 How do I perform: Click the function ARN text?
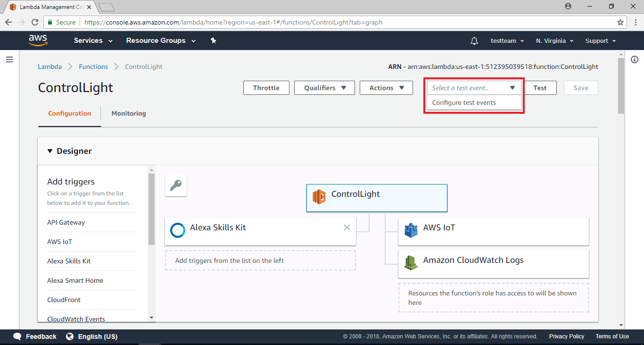pyautogui.click(x=493, y=67)
